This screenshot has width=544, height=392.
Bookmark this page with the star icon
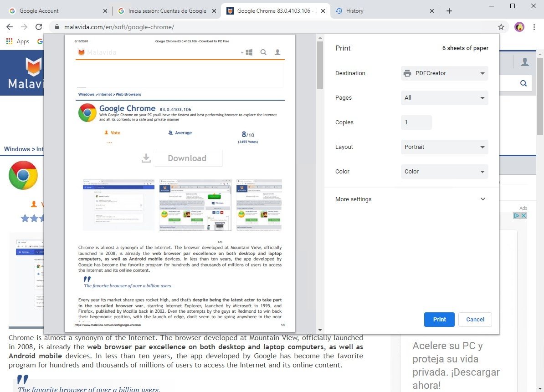click(x=501, y=27)
